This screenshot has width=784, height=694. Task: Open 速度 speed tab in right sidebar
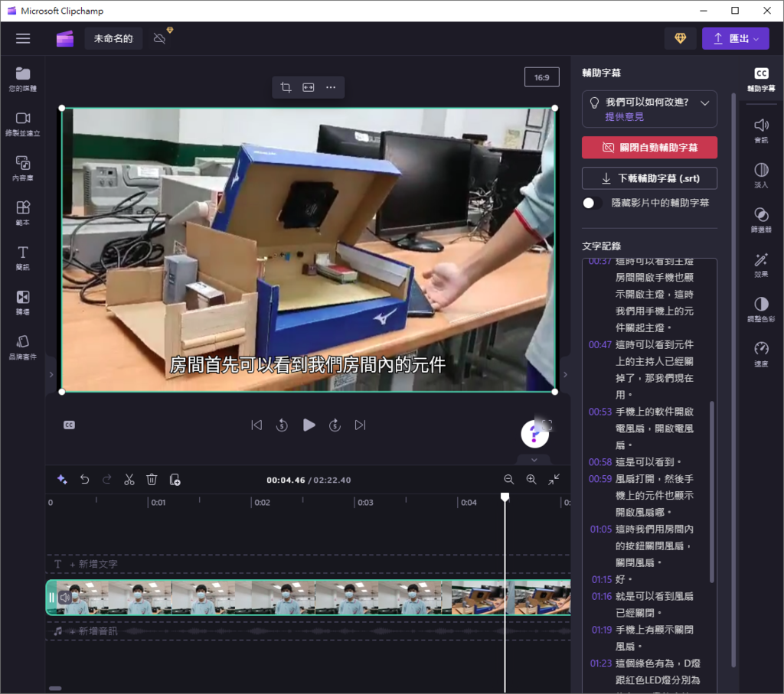761,354
